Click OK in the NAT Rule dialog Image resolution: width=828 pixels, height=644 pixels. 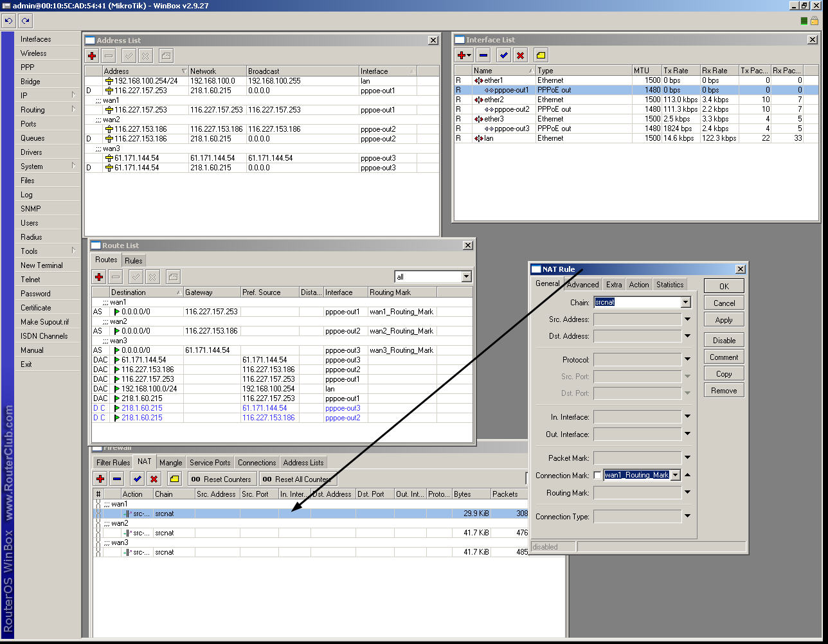point(724,286)
